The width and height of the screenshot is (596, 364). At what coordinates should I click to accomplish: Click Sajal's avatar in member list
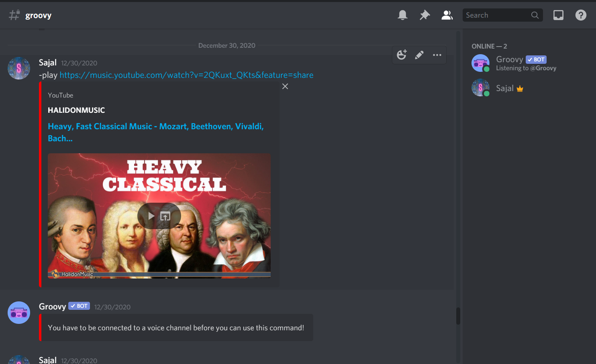pos(480,88)
